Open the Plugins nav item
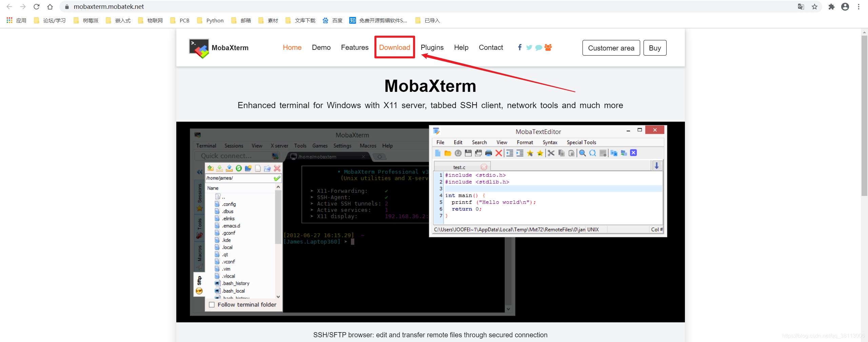The image size is (868, 342). point(432,47)
